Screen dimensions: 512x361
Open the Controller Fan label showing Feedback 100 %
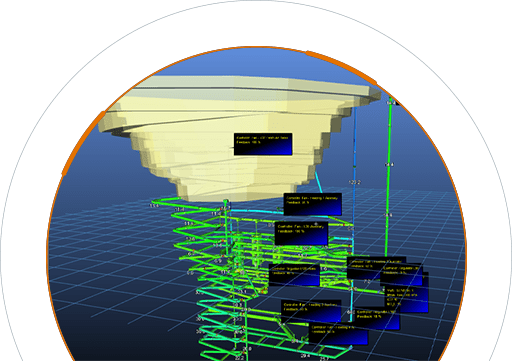click(302, 233)
